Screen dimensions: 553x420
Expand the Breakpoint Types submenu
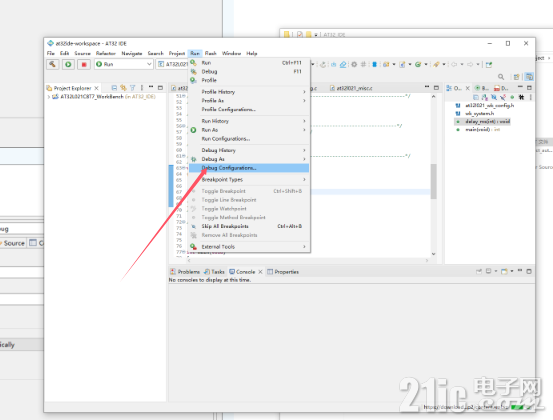pyautogui.click(x=249, y=179)
